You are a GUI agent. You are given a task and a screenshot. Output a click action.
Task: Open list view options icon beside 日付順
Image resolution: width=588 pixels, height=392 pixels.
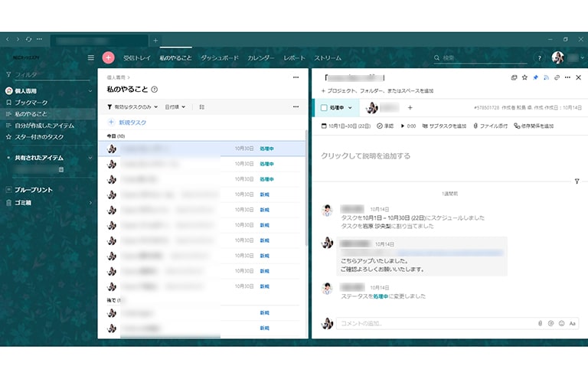tap(202, 107)
